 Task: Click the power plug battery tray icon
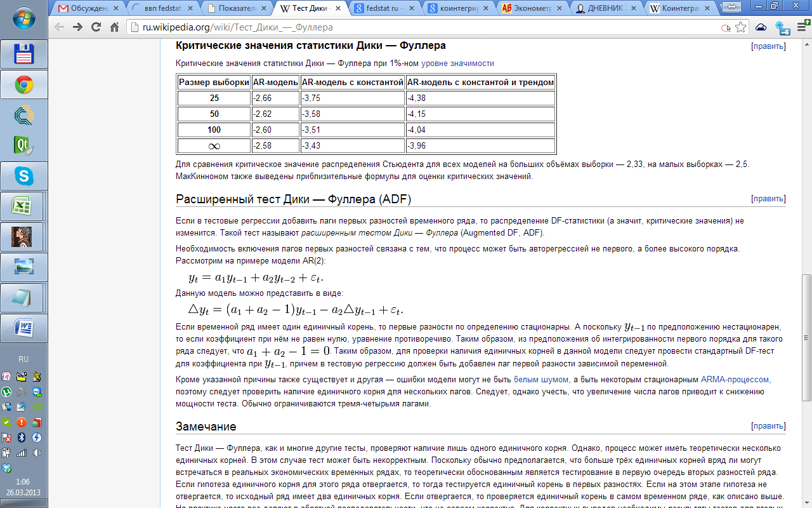click(x=8, y=453)
